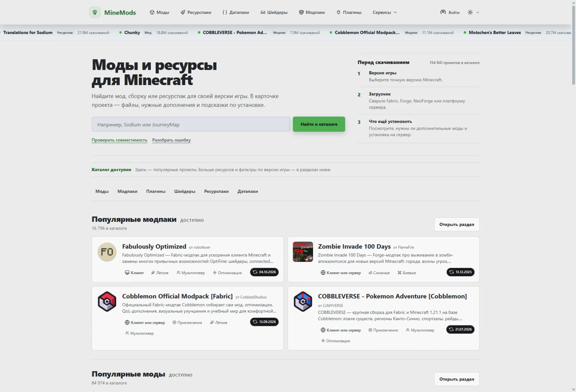Viewport: 576px width, 392px height.
Task: Open the Популярные моды section via Открыть раздел
Action: click(457, 379)
